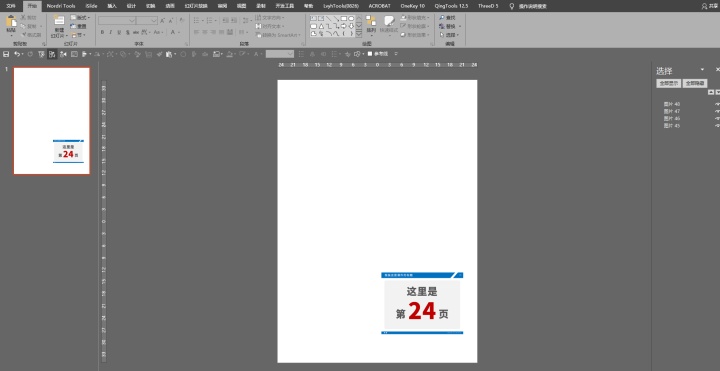Switch to the ThreeD 5 tab
The image size is (720, 371).
tap(488, 6)
